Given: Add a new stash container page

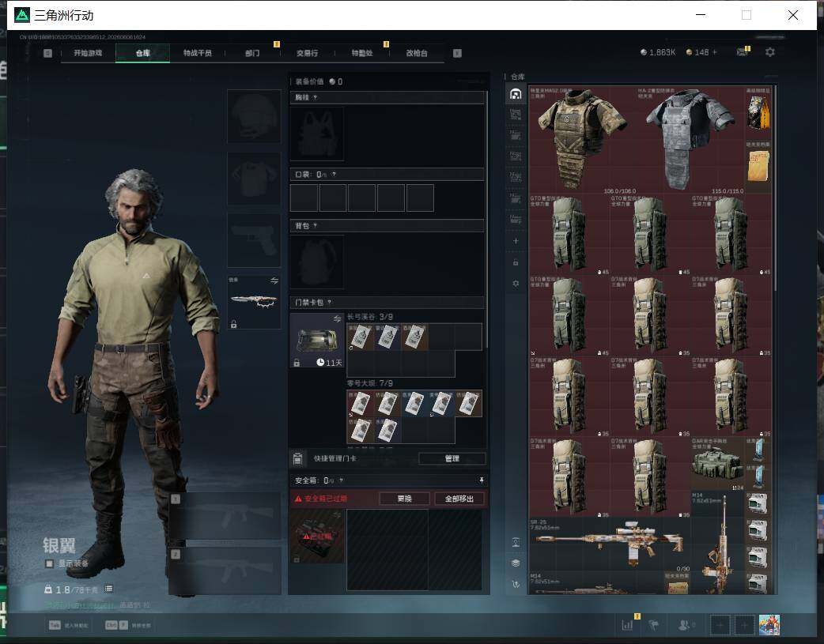Looking at the screenshot, I should [516, 241].
